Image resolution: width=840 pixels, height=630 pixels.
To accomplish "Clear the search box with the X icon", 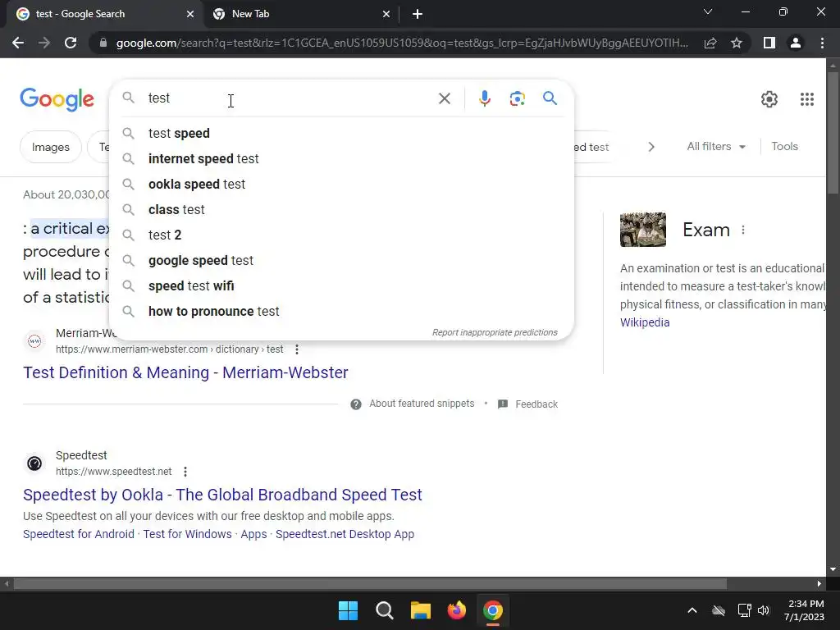I will (444, 98).
